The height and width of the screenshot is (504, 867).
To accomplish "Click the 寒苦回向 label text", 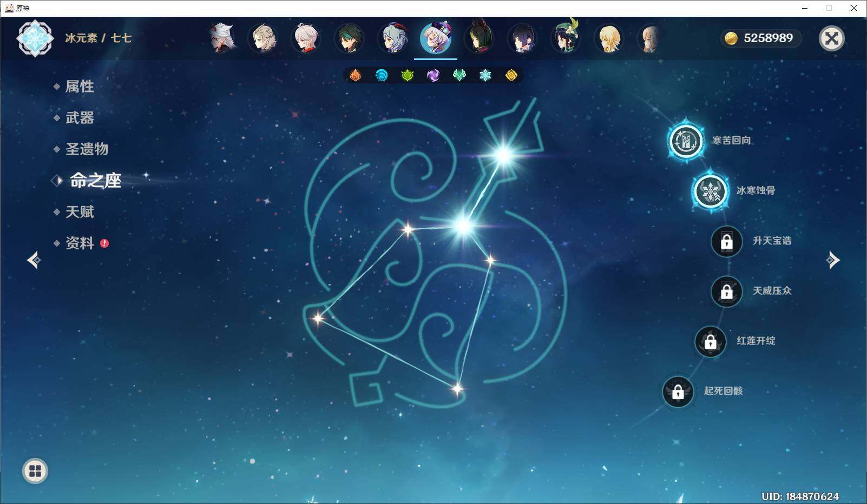I will 731,141.
